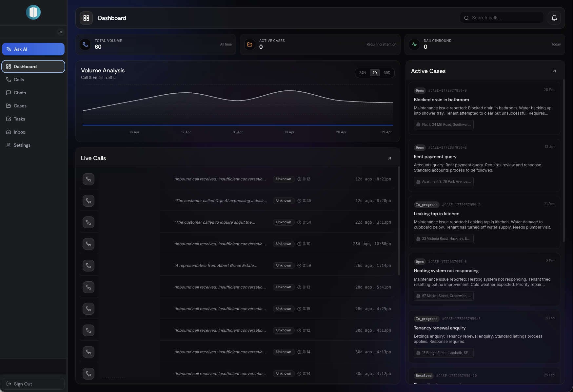Click the 15 Bridge Street, Lambeth chip
Screen dimensions: 573x392
(444, 353)
